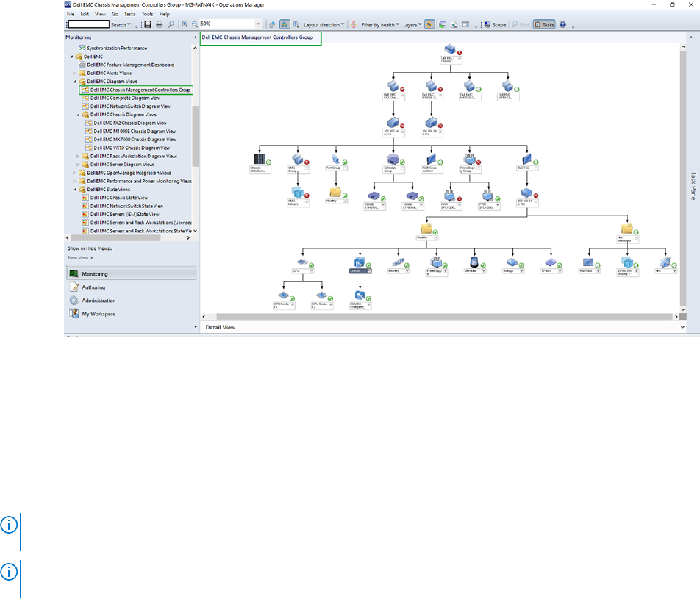Screen dimensions: 700x599
Task: Select the Sensors node icon
Action: 474,262
